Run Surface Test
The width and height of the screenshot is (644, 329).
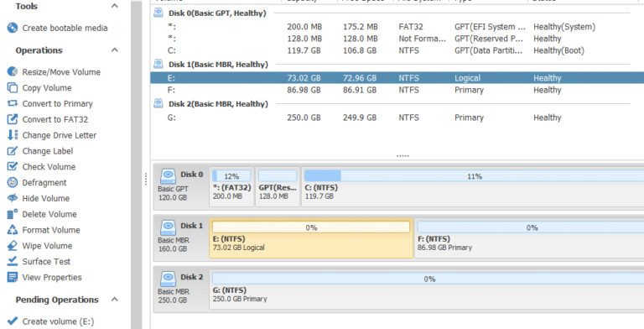[x=46, y=262]
